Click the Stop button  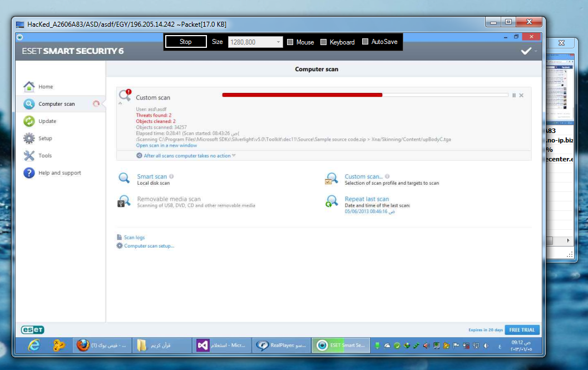(x=186, y=42)
